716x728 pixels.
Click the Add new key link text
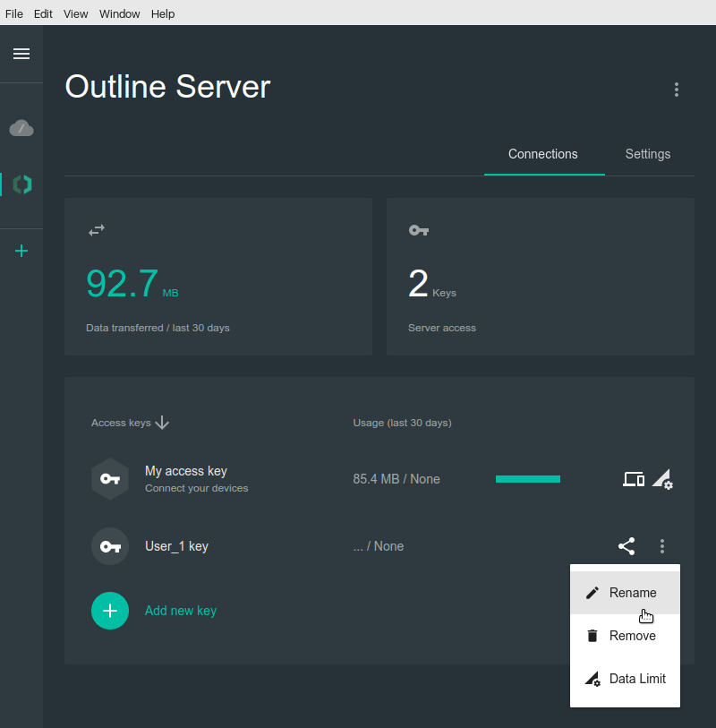click(x=181, y=611)
